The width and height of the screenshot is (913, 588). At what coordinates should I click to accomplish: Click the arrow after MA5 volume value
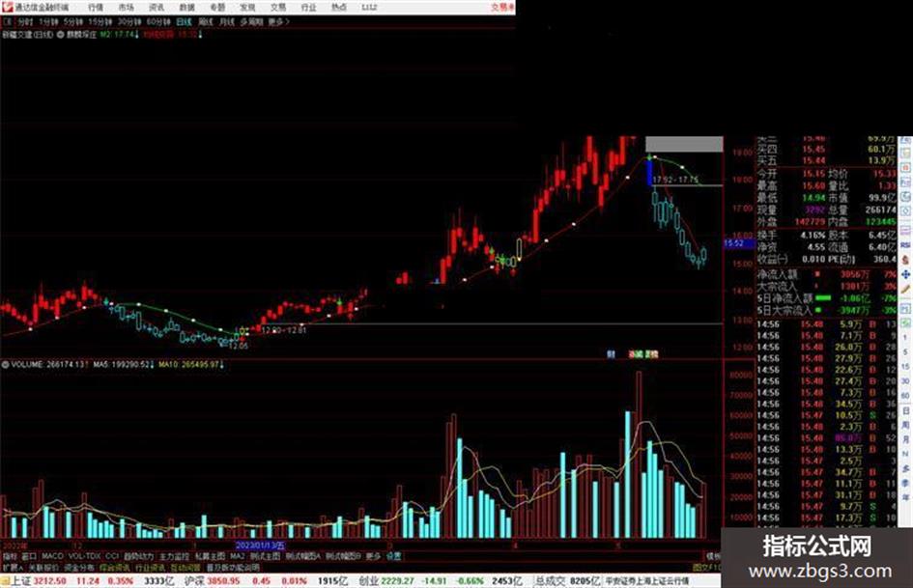click(154, 365)
